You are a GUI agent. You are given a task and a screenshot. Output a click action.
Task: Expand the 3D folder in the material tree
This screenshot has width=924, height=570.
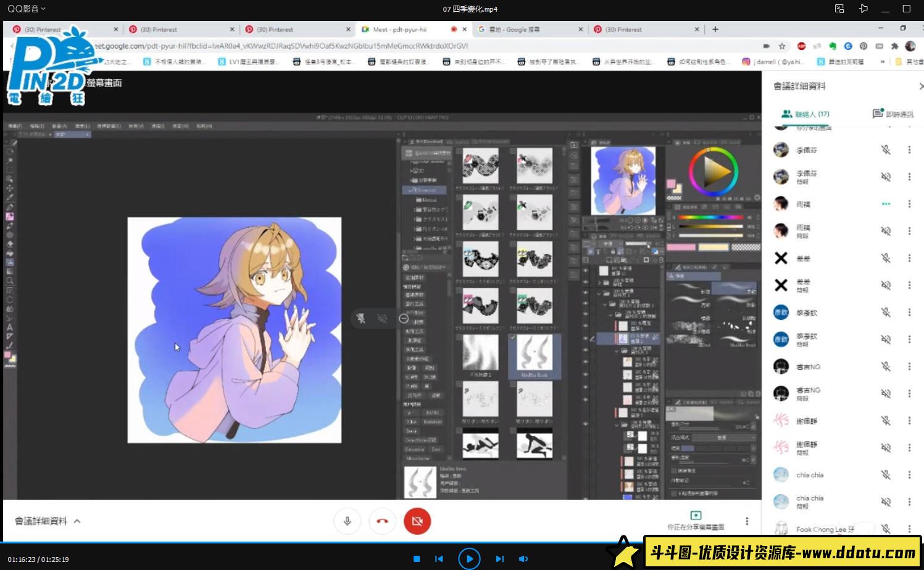coord(412,170)
